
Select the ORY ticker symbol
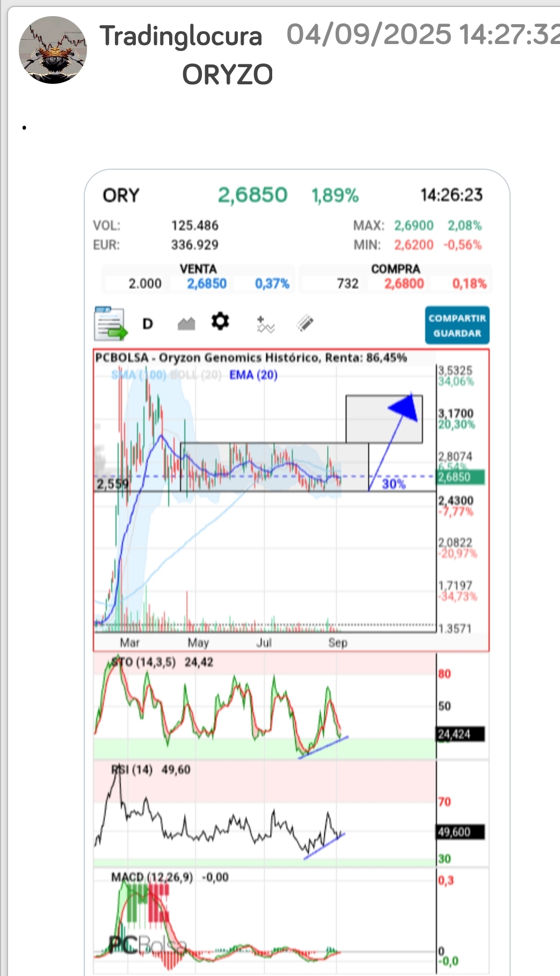(x=121, y=196)
